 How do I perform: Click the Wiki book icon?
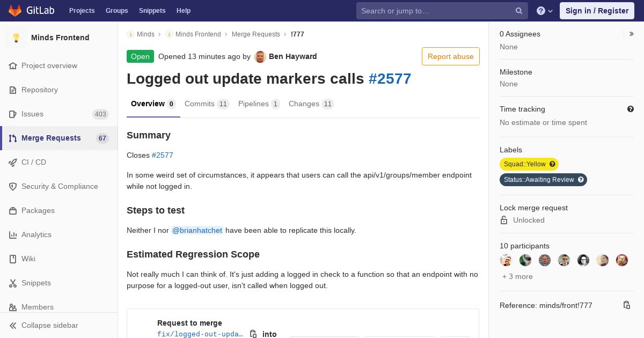pyautogui.click(x=13, y=259)
